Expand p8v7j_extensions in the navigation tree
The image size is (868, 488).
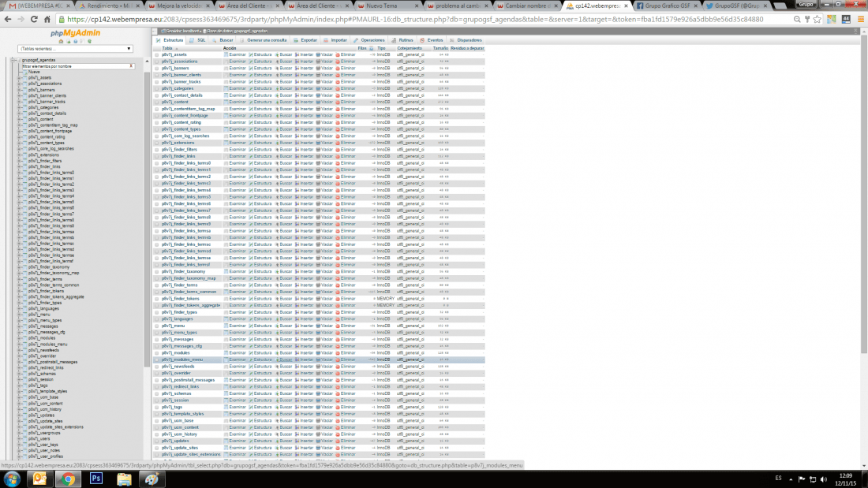point(21,155)
